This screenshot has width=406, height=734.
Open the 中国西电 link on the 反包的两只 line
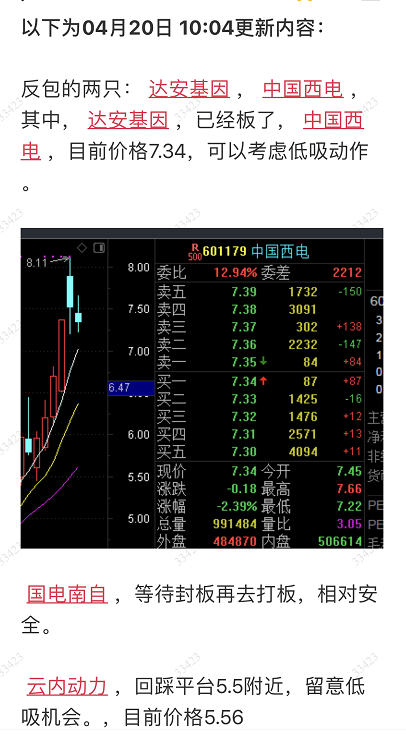pyautogui.click(x=303, y=89)
